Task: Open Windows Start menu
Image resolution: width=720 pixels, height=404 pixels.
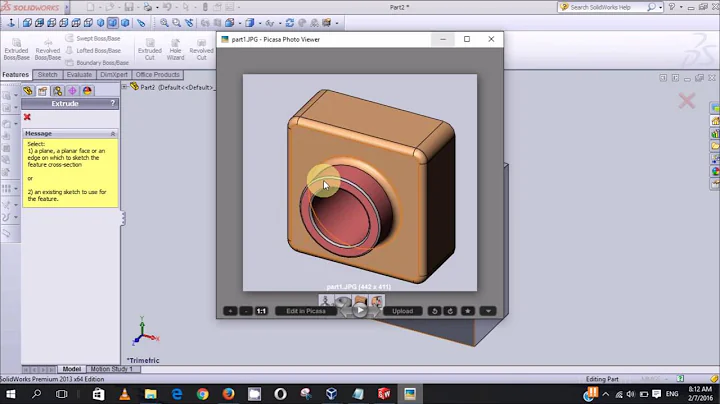Action: (10, 394)
